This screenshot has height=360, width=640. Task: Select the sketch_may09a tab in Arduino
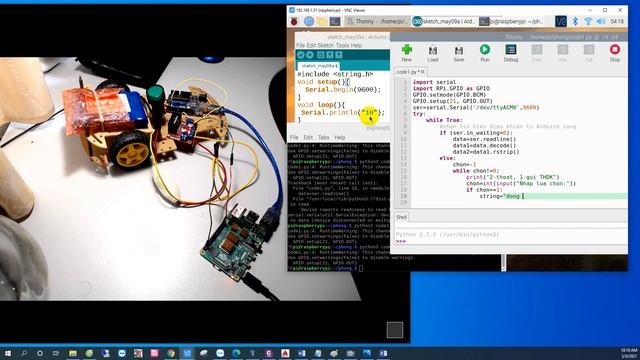point(319,66)
